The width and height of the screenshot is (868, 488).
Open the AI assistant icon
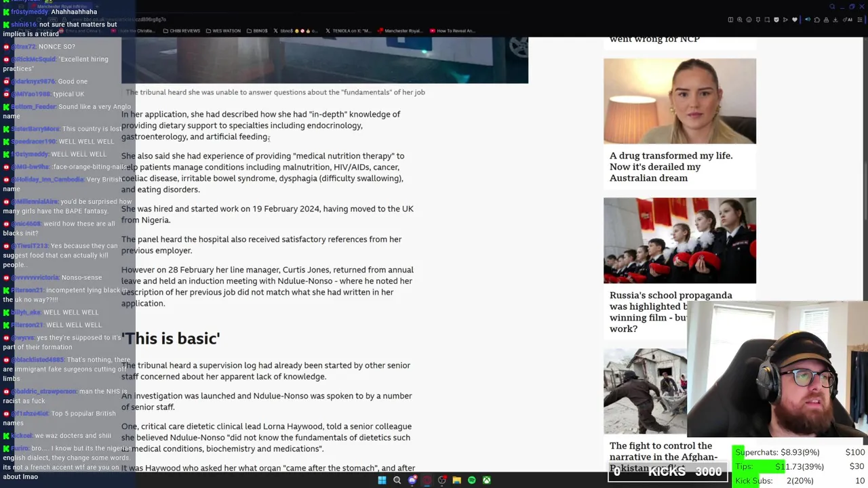[848, 20]
